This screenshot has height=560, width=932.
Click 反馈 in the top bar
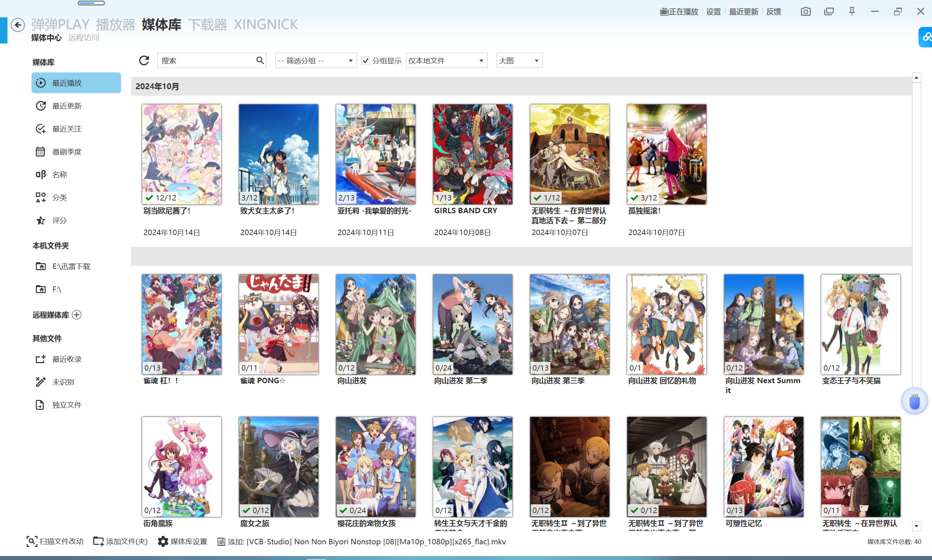pos(774,12)
